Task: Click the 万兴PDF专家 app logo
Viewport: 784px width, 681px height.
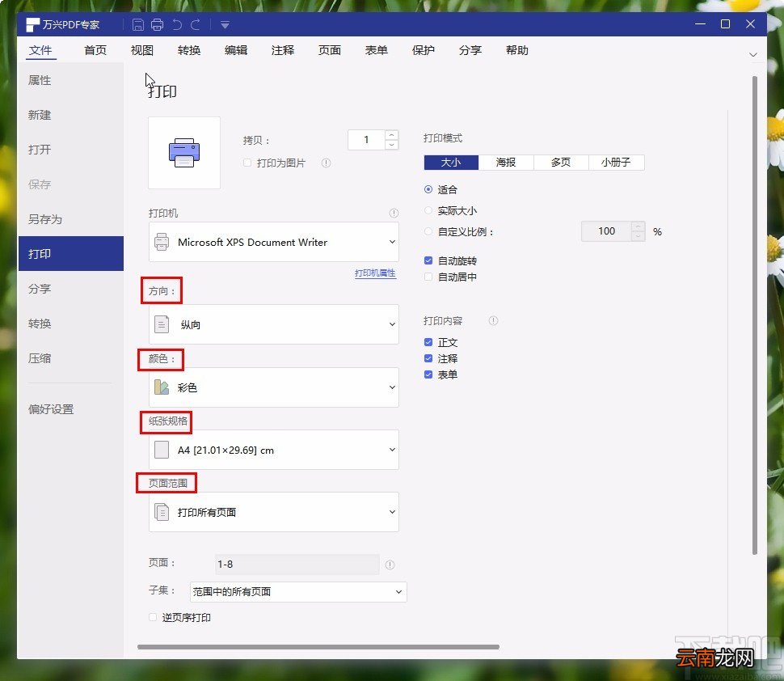Action: point(32,24)
